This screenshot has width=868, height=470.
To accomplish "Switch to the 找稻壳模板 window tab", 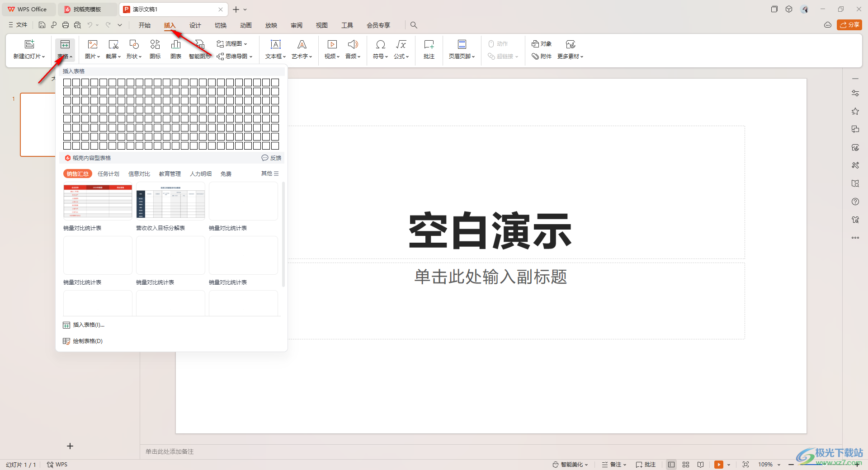I will click(87, 9).
